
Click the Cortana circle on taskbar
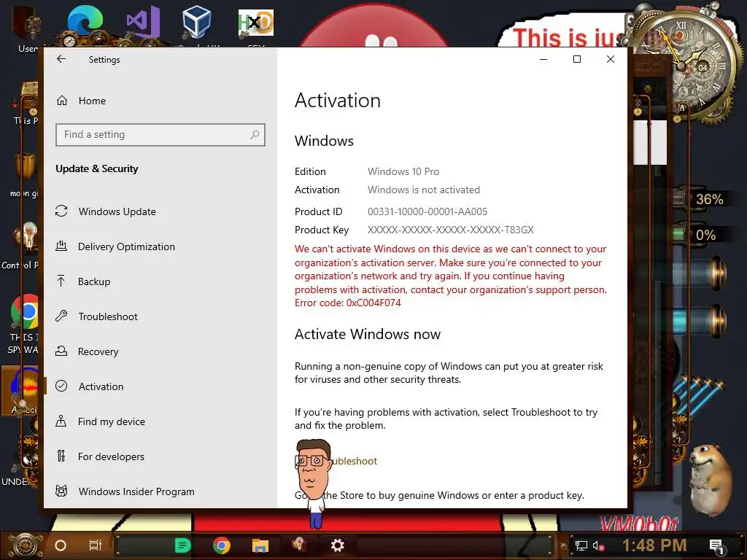pyautogui.click(x=61, y=545)
